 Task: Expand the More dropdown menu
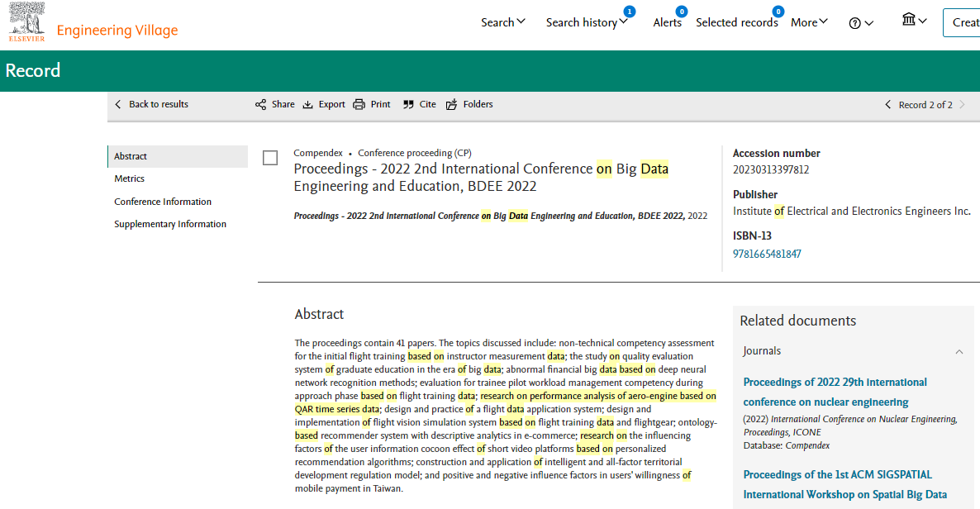(810, 22)
